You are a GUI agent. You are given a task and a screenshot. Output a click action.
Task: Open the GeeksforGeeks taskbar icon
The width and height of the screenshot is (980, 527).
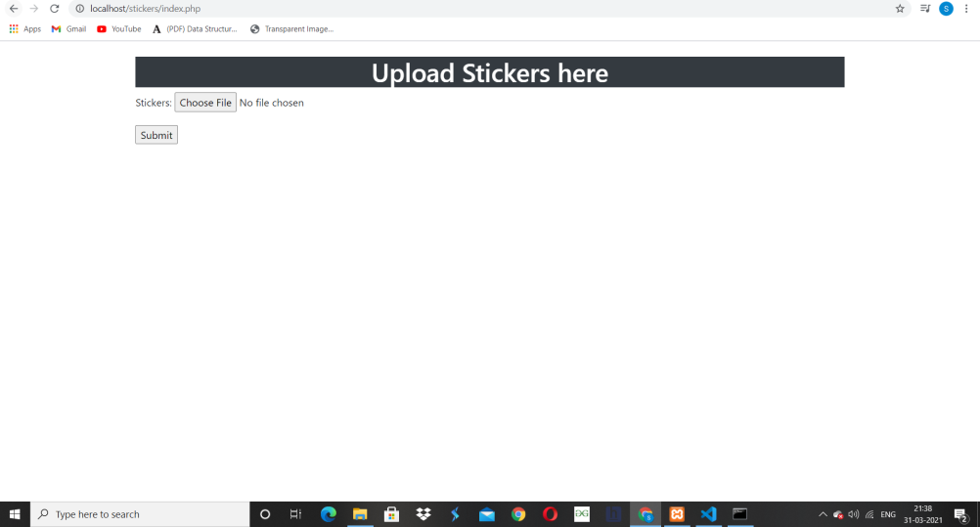pyautogui.click(x=582, y=514)
